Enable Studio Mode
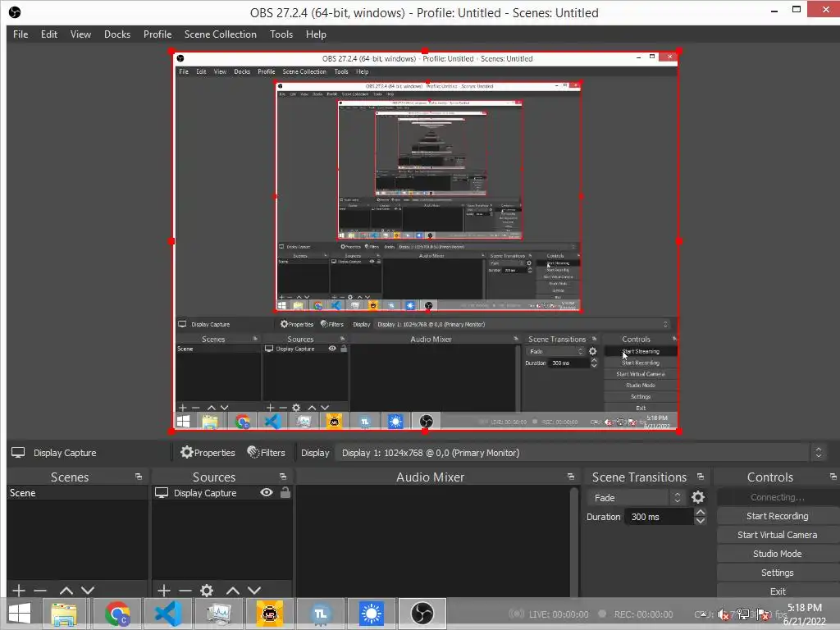Image resolution: width=840 pixels, height=630 pixels. pos(777,554)
